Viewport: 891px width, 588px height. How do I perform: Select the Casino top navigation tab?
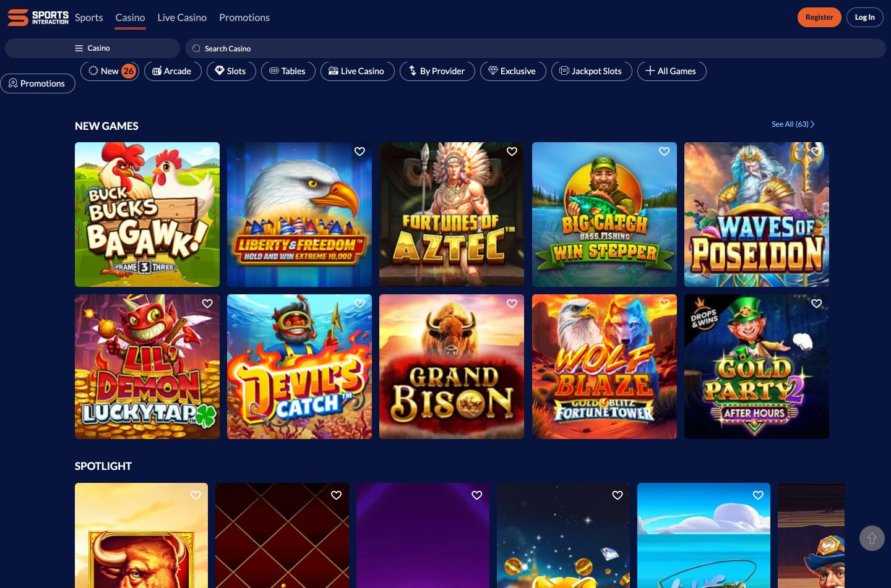click(130, 17)
